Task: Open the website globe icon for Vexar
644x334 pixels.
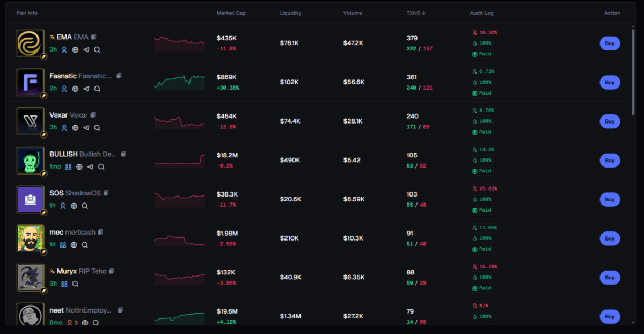Action: click(75, 128)
